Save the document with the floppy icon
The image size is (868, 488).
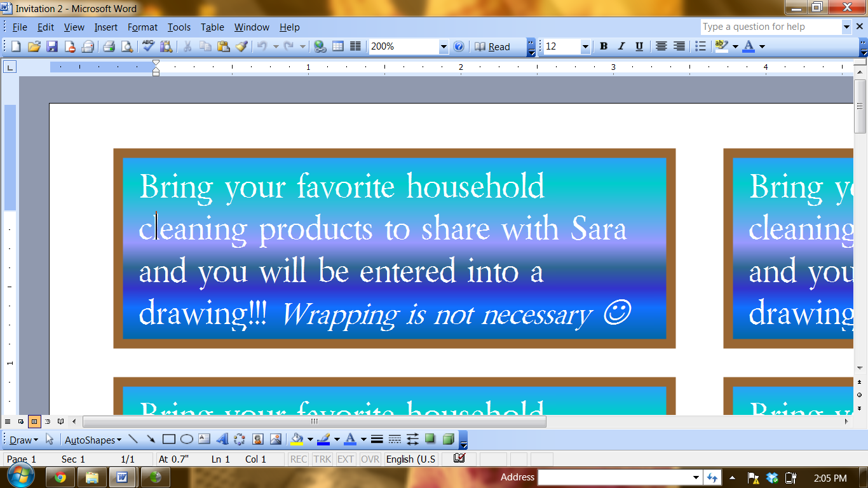[x=52, y=46]
